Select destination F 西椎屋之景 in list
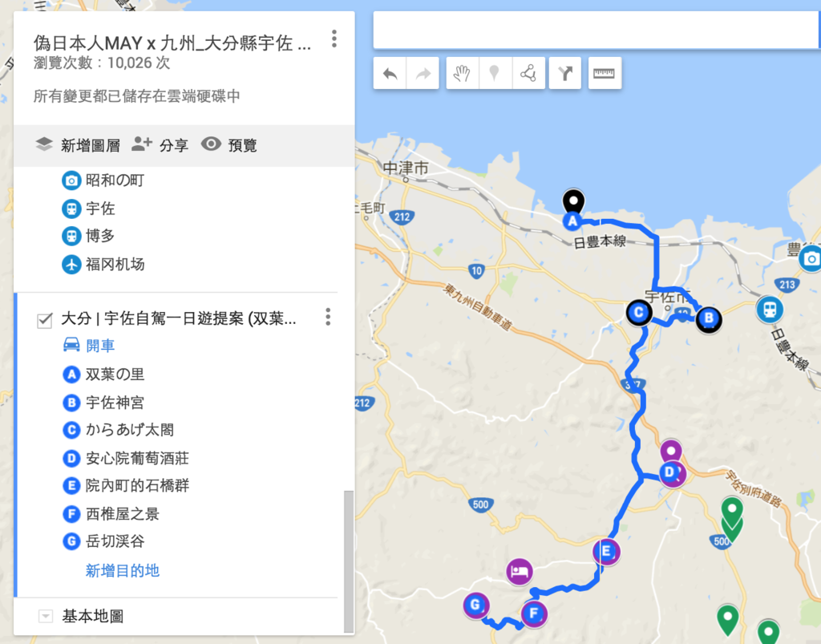This screenshot has width=821, height=644. (x=111, y=514)
